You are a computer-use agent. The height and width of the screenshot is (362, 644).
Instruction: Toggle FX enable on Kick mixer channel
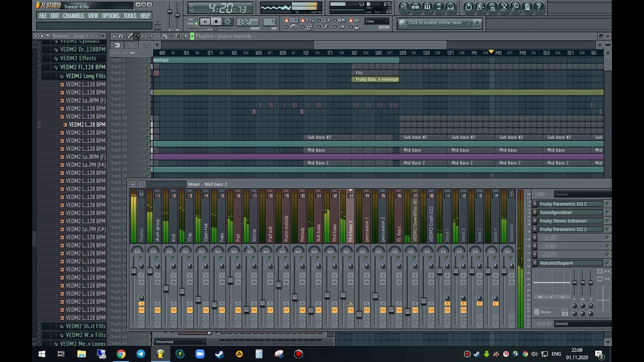pyautogui.click(x=174, y=310)
